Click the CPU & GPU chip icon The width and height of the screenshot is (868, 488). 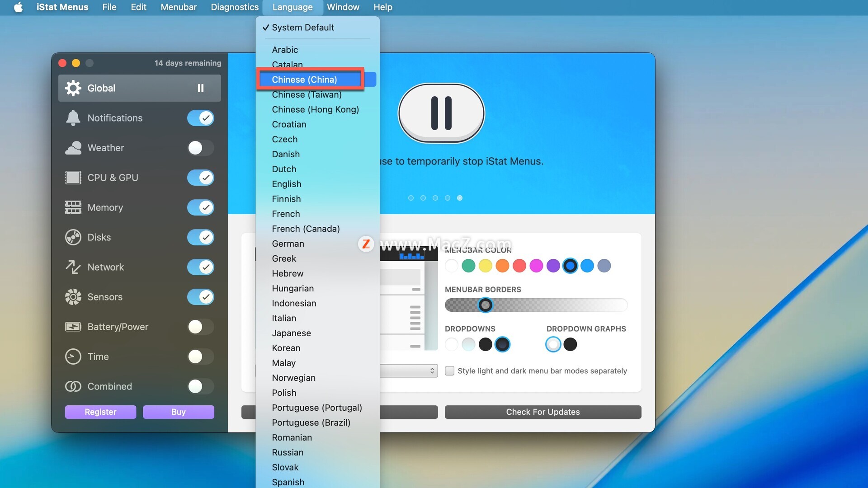73,178
